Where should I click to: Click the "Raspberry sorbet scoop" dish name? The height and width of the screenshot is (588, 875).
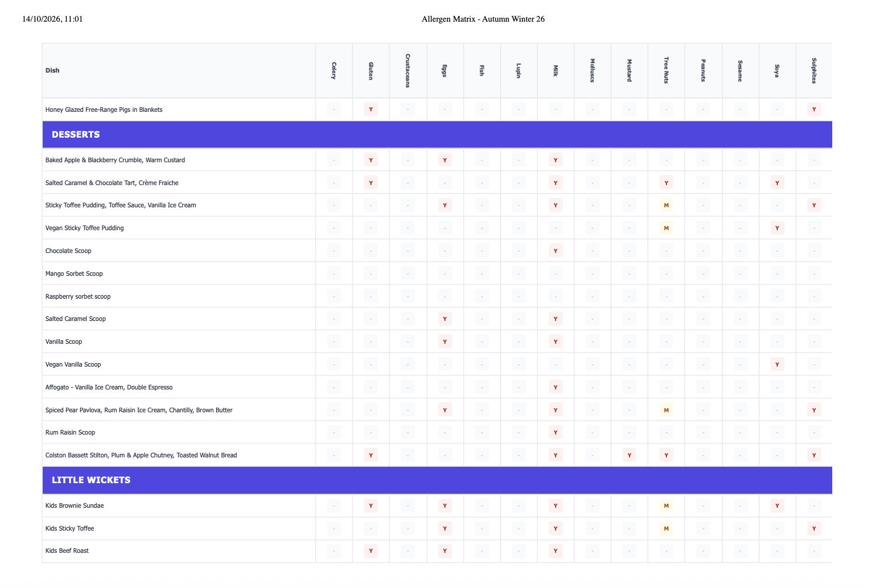pos(78,296)
